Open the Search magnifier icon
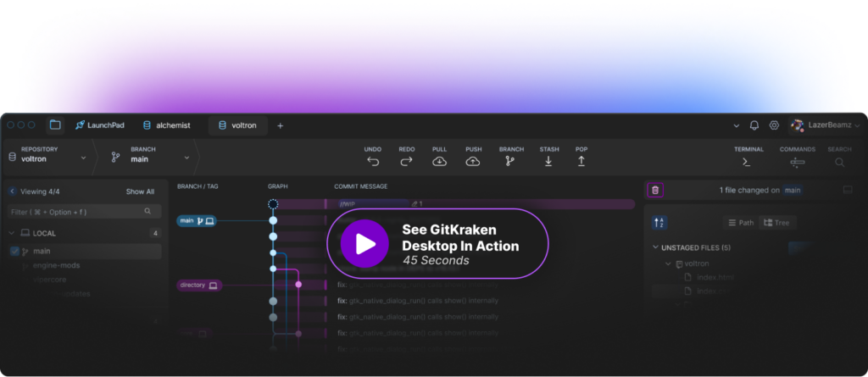Viewport: 868px width, 377px height. pos(840,162)
